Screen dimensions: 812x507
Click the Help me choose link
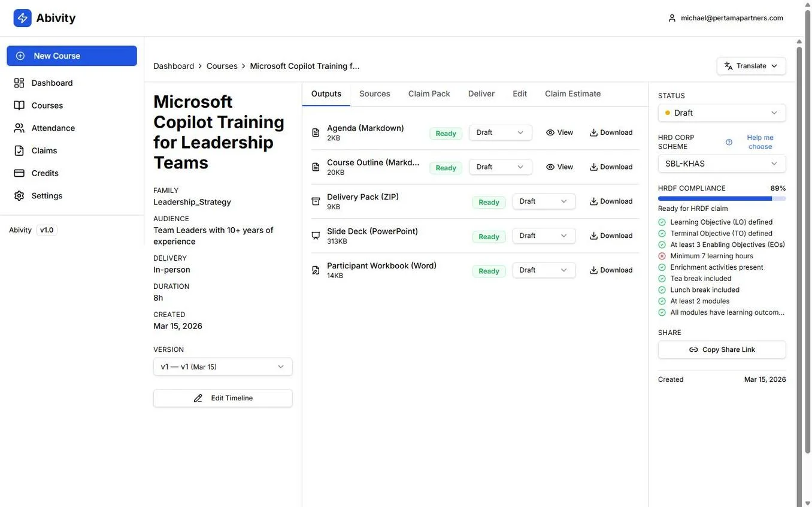pos(759,138)
